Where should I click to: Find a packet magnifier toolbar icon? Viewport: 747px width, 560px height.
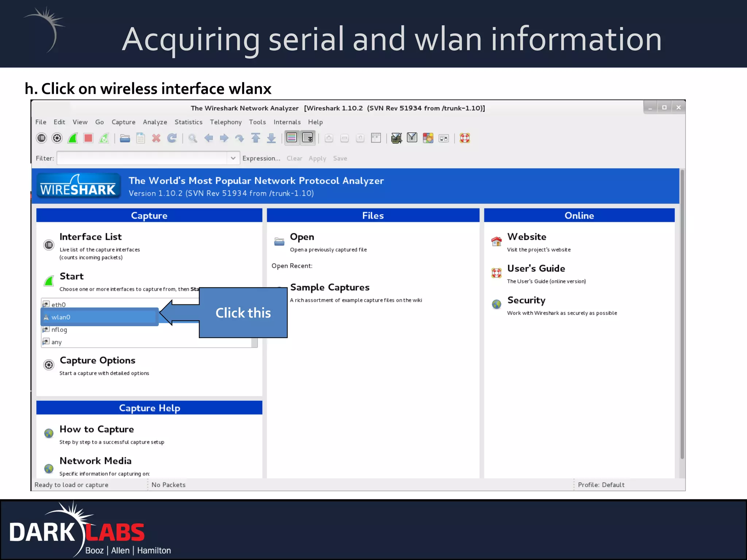click(193, 138)
